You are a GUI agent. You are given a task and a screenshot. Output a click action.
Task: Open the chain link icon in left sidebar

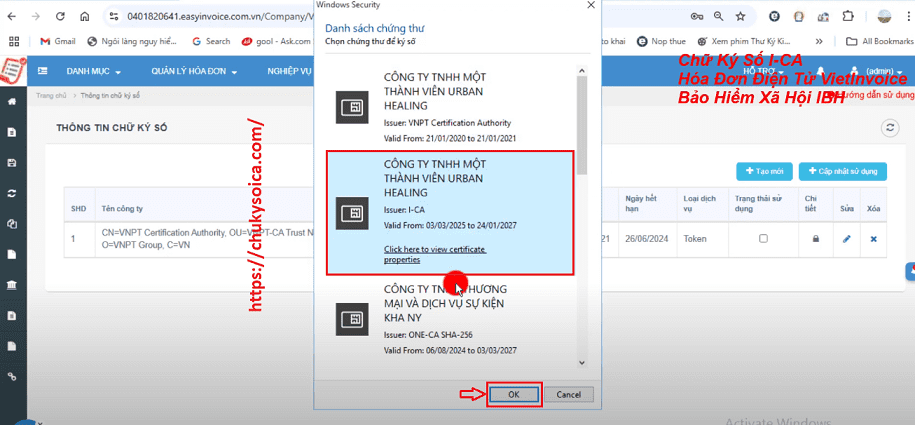click(12, 377)
